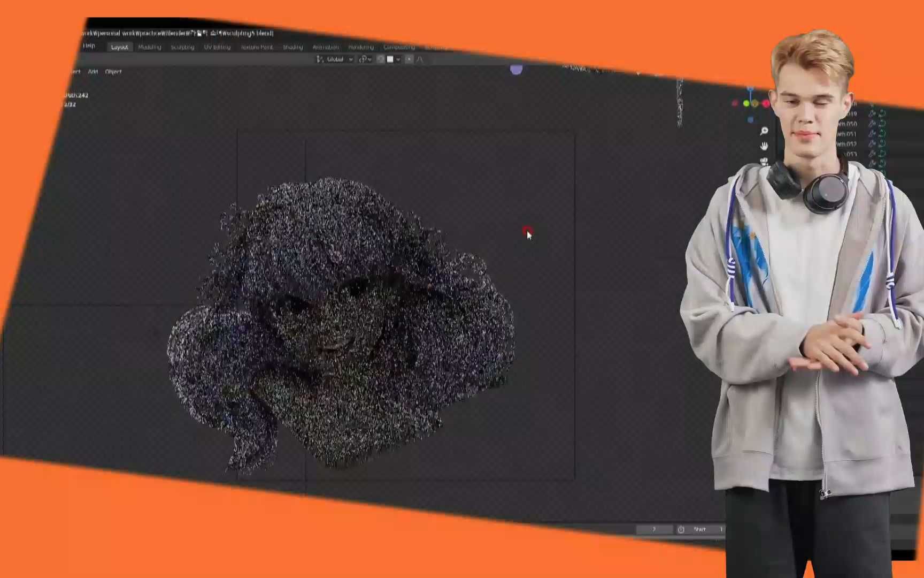Switch to the Animation workspace tab
924x578 pixels.
coord(326,47)
